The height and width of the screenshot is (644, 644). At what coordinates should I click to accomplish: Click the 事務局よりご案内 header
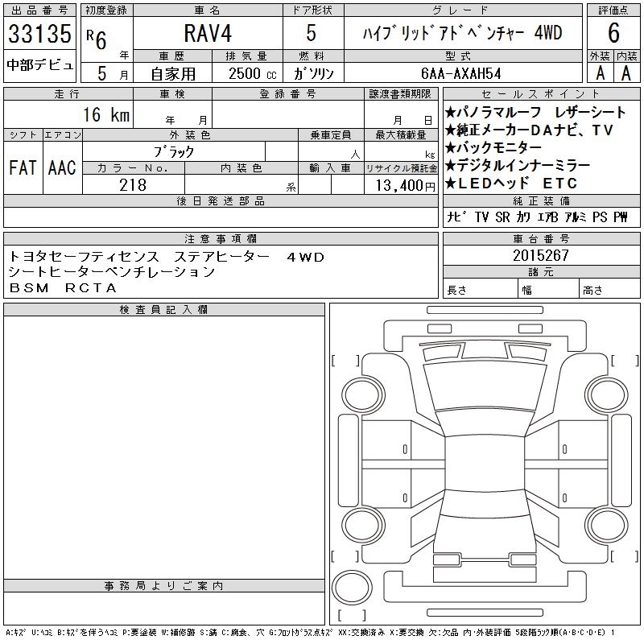click(x=164, y=586)
